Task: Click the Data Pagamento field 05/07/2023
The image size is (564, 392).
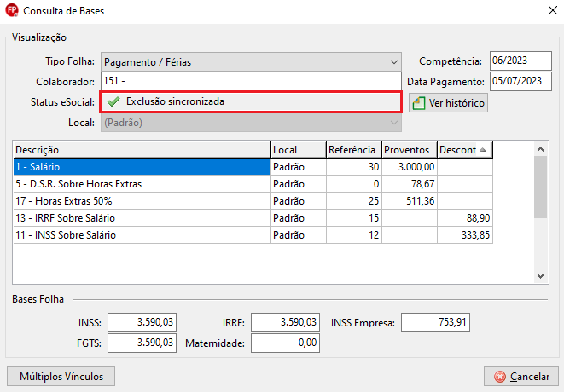Action: [520, 82]
